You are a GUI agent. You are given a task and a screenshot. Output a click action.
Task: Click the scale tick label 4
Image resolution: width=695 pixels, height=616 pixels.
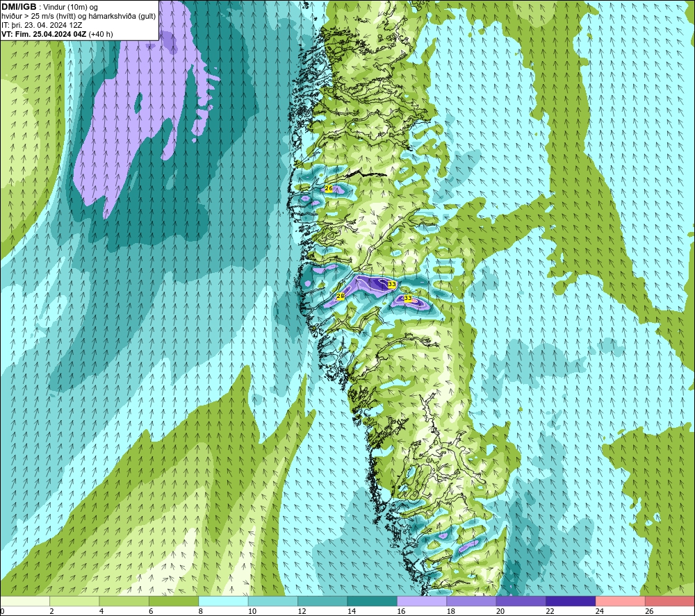pos(101,611)
